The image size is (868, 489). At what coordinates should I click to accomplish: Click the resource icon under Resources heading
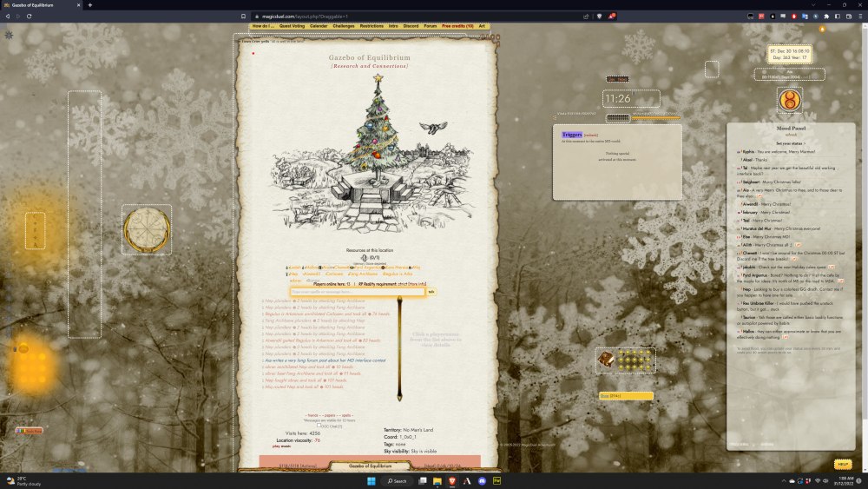[365, 257]
